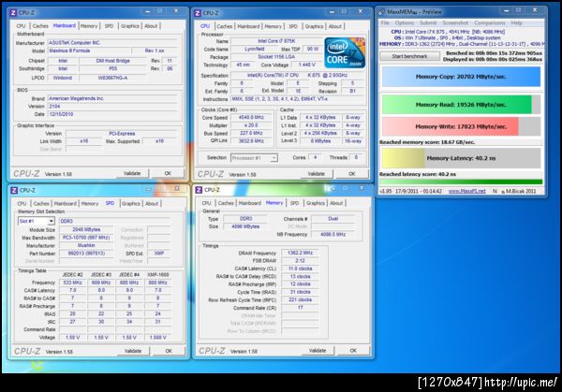Click OK in the Memory CPU-Z window
This screenshot has height=392, width=562.
(353, 351)
